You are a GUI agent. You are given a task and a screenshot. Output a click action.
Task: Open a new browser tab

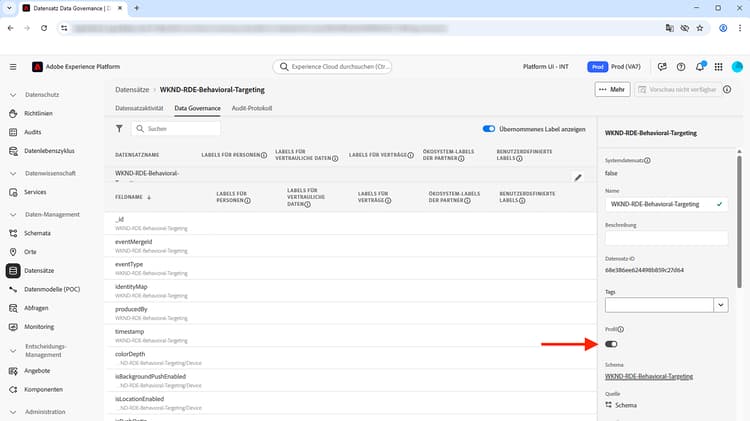(136, 8)
